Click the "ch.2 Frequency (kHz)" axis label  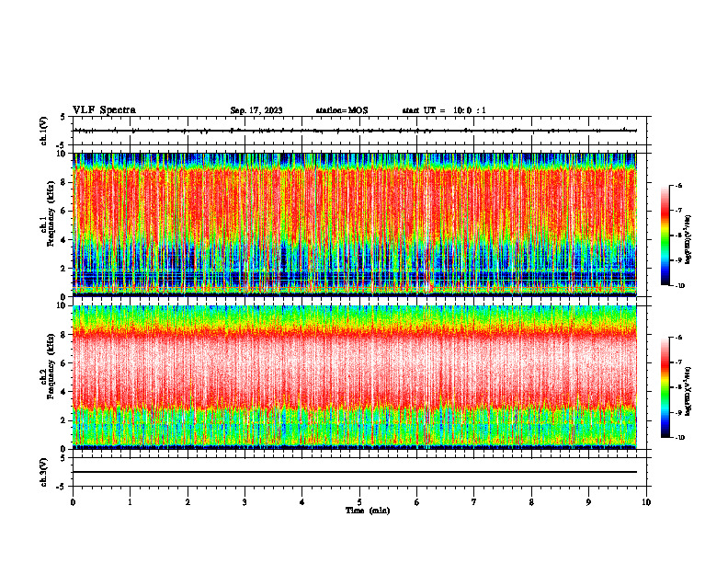tap(48, 366)
